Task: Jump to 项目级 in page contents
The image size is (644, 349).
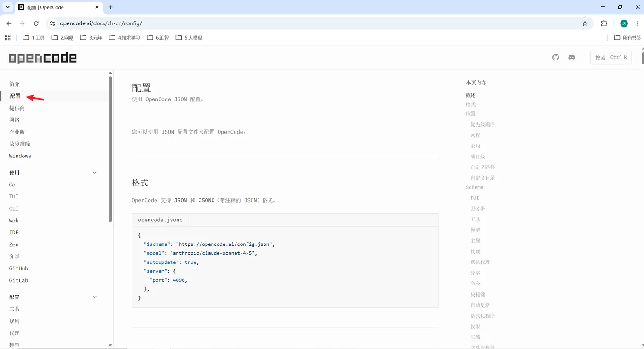Action: [x=478, y=157]
